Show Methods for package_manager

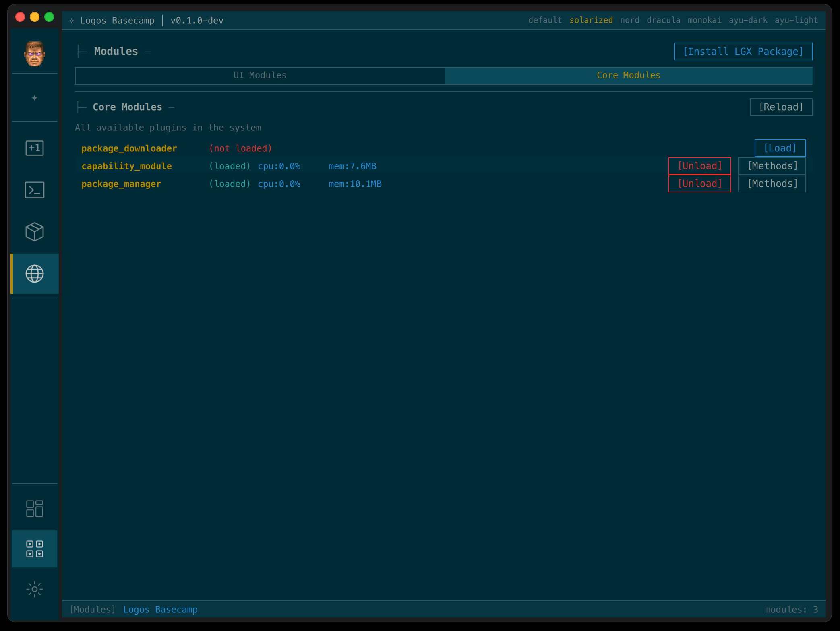pyautogui.click(x=772, y=184)
